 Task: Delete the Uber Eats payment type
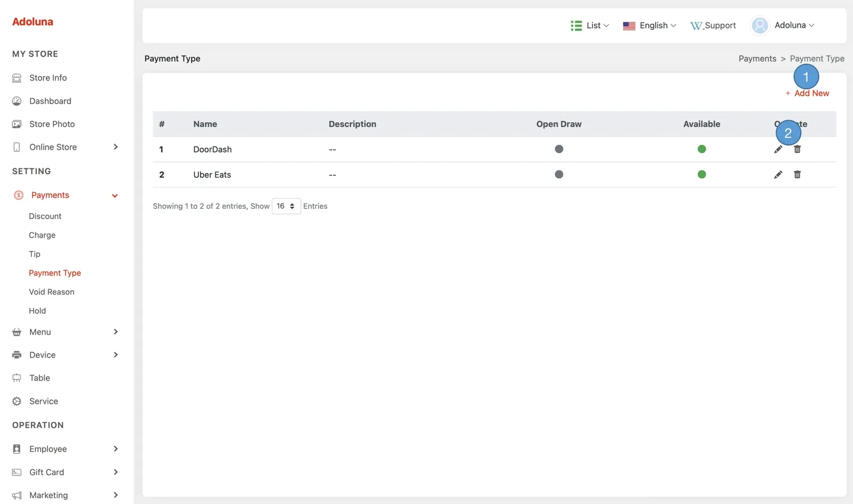[x=798, y=175]
